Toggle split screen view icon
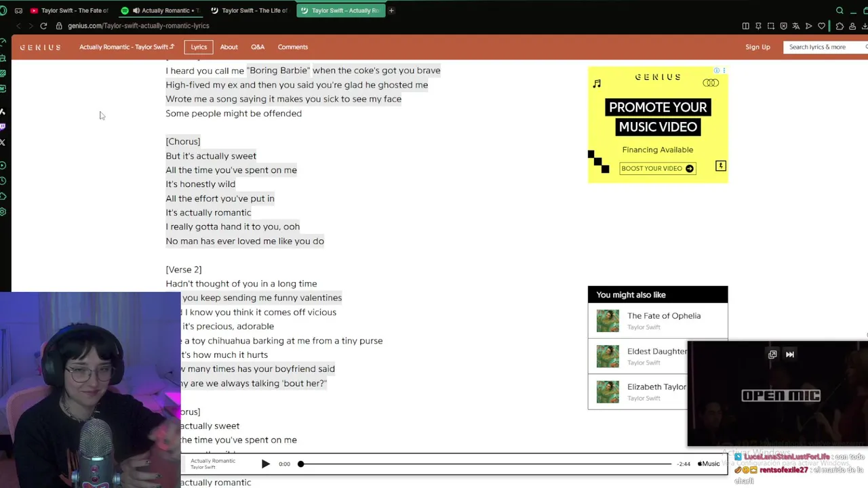Screen dimensions: 868x488 coord(746,26)
